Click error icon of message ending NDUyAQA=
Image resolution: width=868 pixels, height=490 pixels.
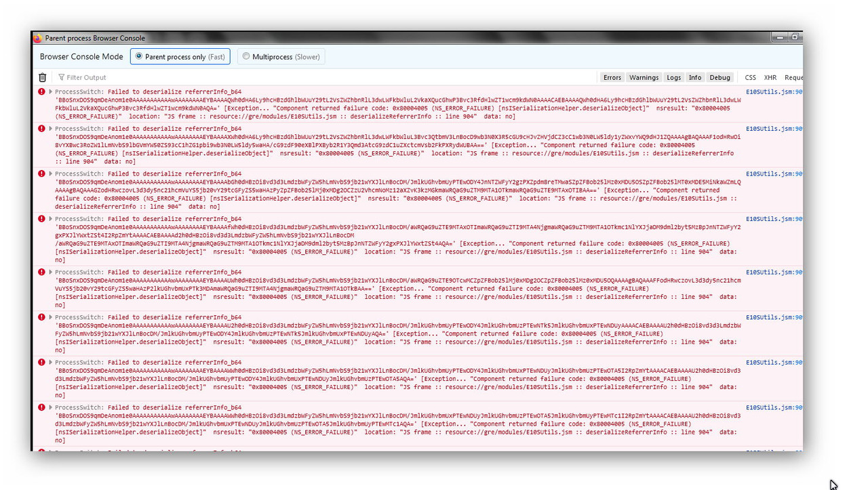pyautogui.click(x=42, y=317)
